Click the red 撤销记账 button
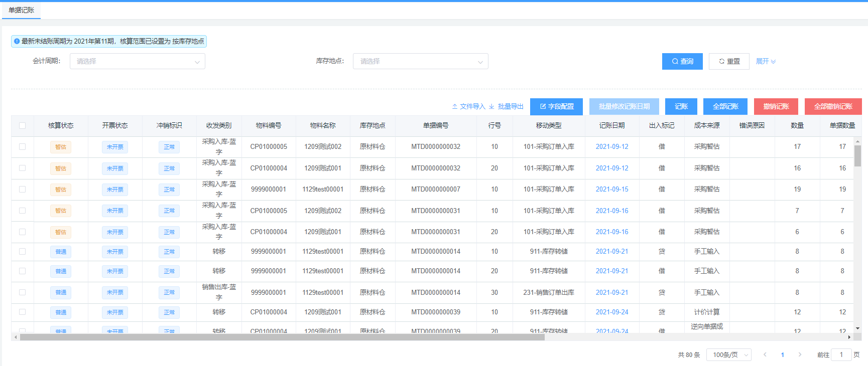868x366 pixels. click(776, 106)
